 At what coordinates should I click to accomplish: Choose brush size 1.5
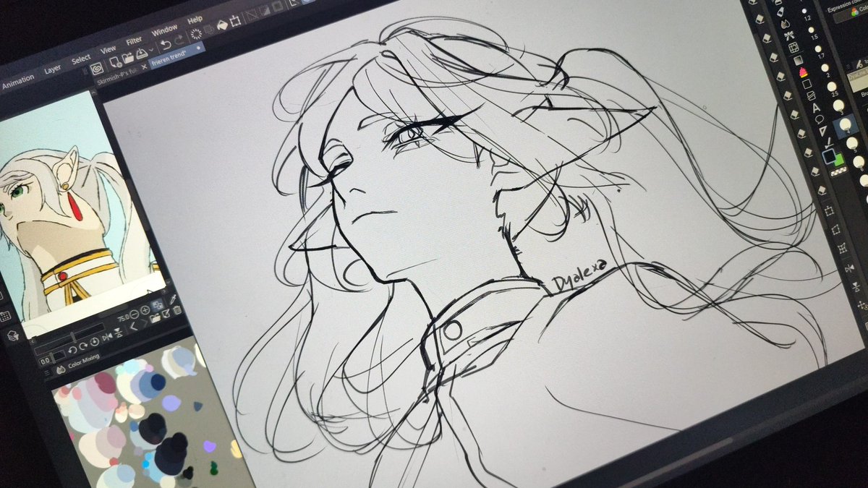pos(811,30)
